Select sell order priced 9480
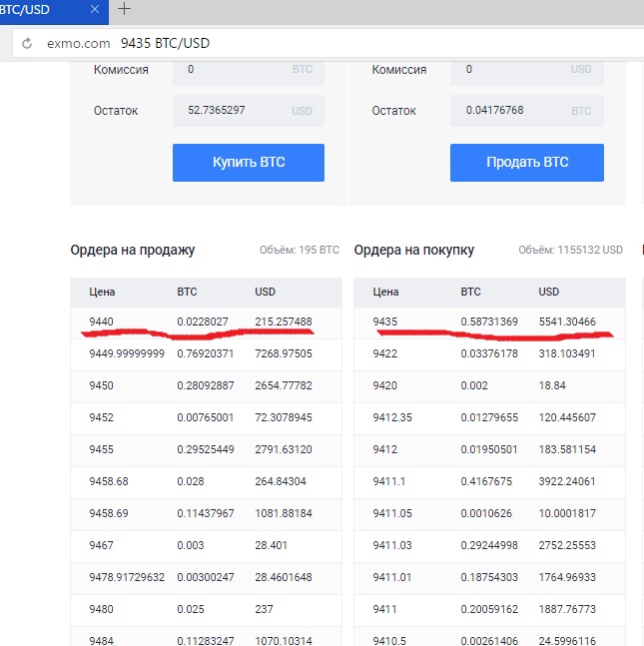The height and width of the screenshot is (646, 644). [206, 610]
